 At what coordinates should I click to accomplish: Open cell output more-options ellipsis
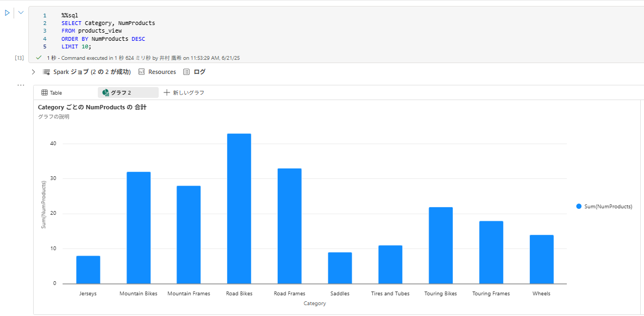click(x=21, y=85)
